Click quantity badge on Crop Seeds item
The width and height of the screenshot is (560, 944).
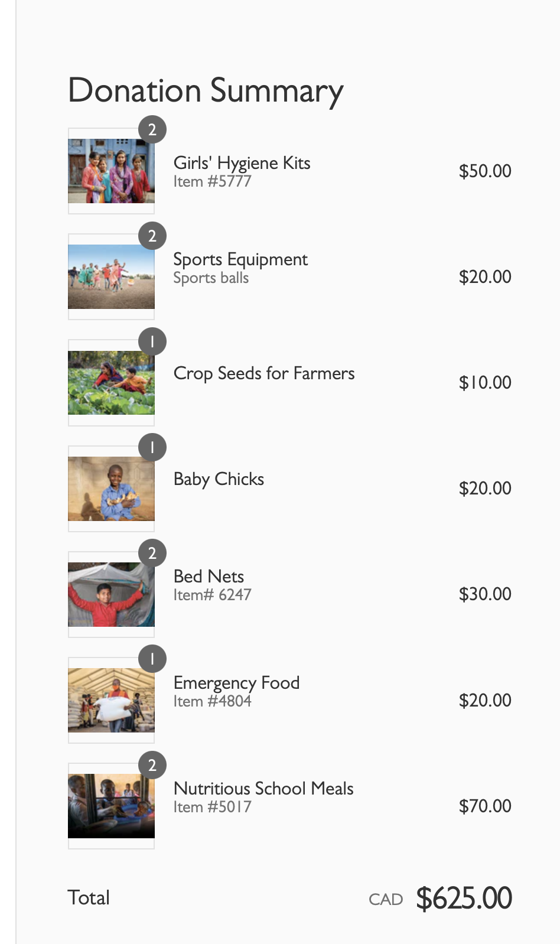click(152, 341)
